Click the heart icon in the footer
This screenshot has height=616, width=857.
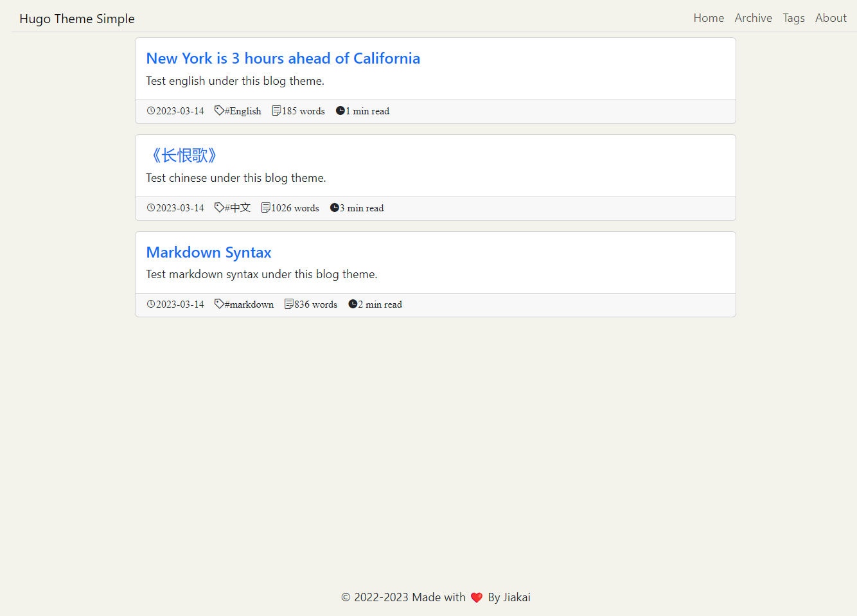477,597
